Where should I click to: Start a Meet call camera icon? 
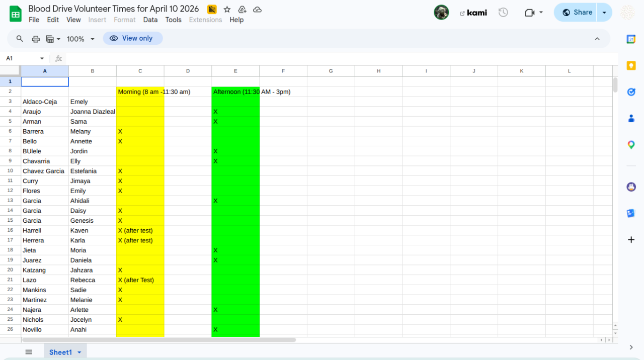pos(529,13)
